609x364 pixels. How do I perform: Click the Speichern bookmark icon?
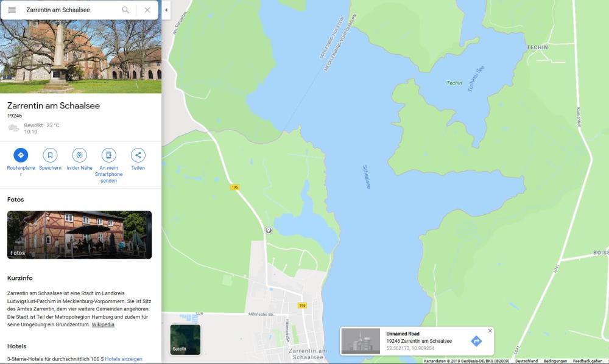point(50,155)
